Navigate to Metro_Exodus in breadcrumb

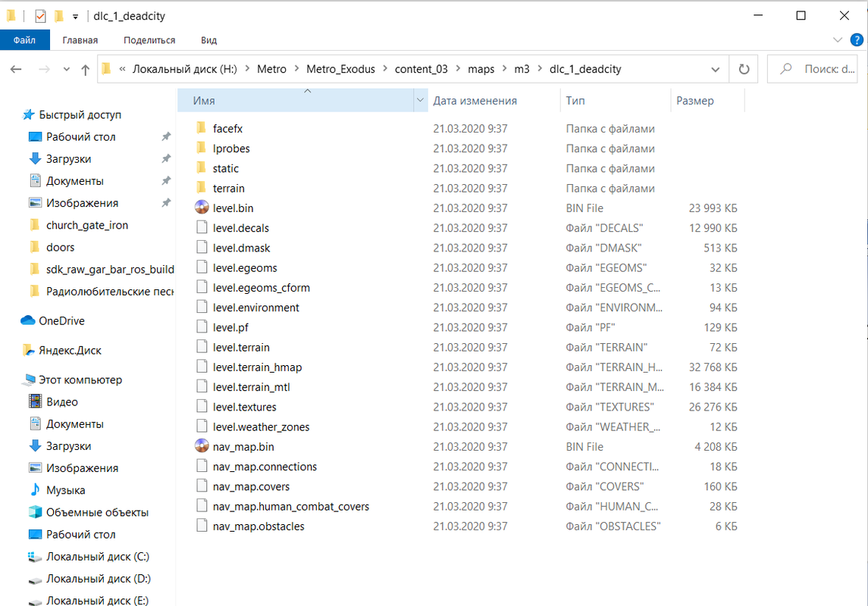(x=340, y=69)
